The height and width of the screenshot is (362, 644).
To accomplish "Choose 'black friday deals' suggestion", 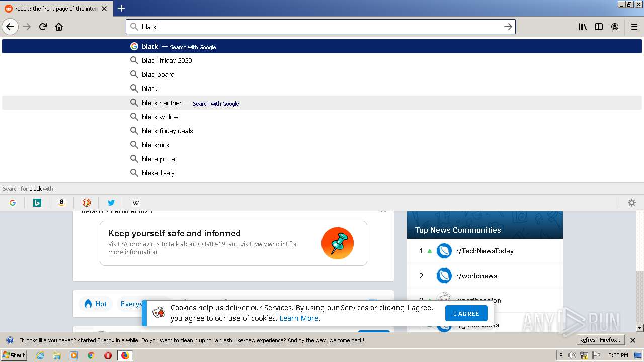I will coord(322,131).
